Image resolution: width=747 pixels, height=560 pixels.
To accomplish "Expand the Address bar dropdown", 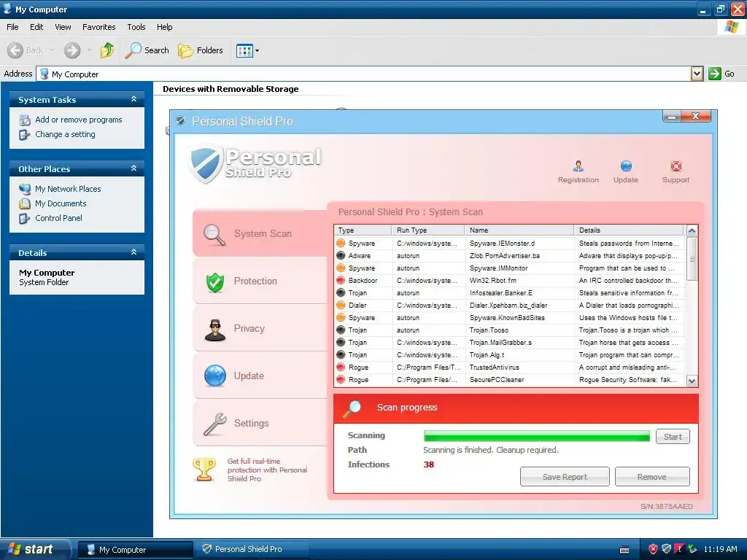I will pos(697,74).
